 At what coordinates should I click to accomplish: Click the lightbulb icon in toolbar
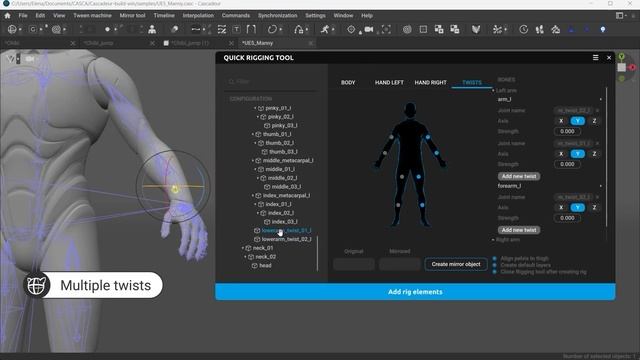602,29
